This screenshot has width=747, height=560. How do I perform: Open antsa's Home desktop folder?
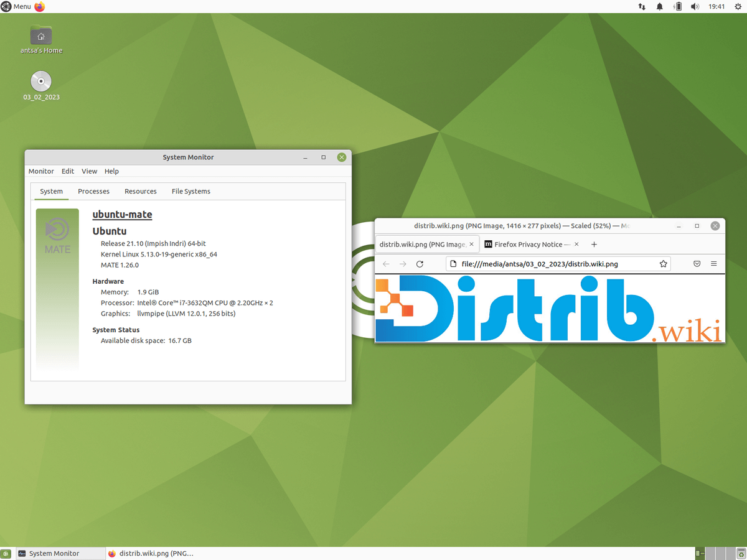click(41, 39)
